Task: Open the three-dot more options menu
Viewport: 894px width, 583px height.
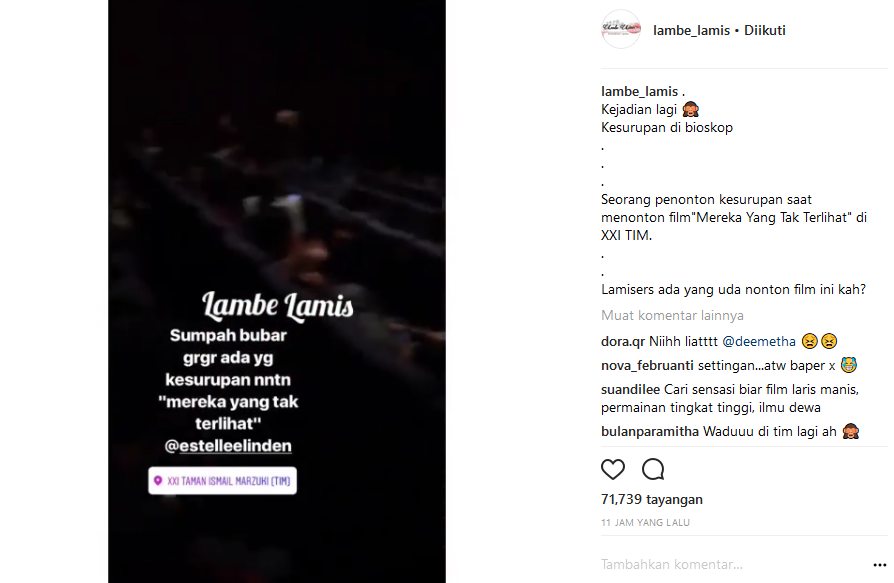Action: pos(880,565)
